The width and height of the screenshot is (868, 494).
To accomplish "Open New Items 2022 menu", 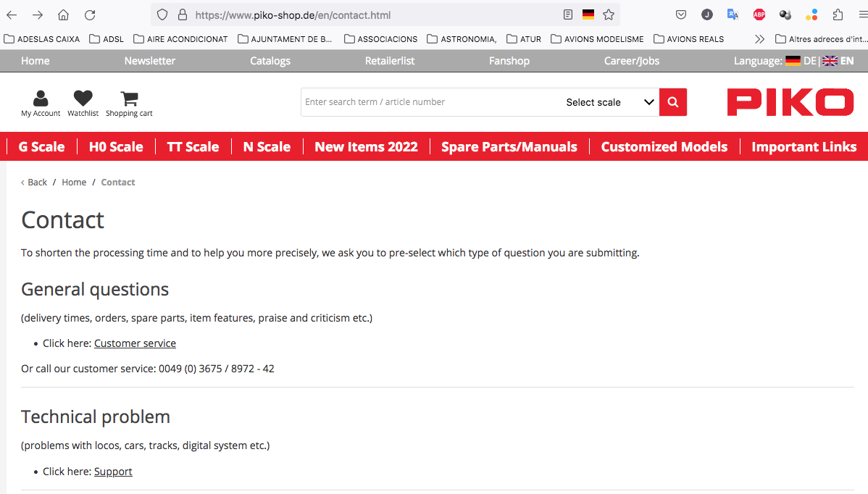I will coord(366,146).
